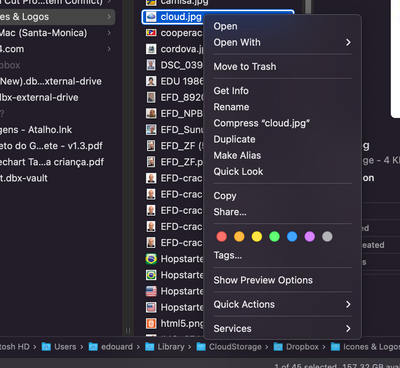This screenshot has height=368, width=400.
Task: Click the DSC_039 photo file icon
Action: pyautogui.click(x=151, y=65)
